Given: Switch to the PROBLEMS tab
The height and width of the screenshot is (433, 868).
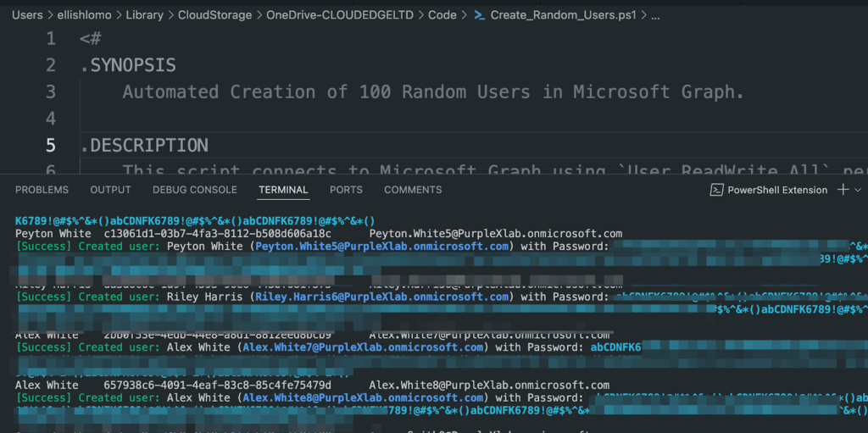Looking at the screenshot, I should tap(42, 190).
